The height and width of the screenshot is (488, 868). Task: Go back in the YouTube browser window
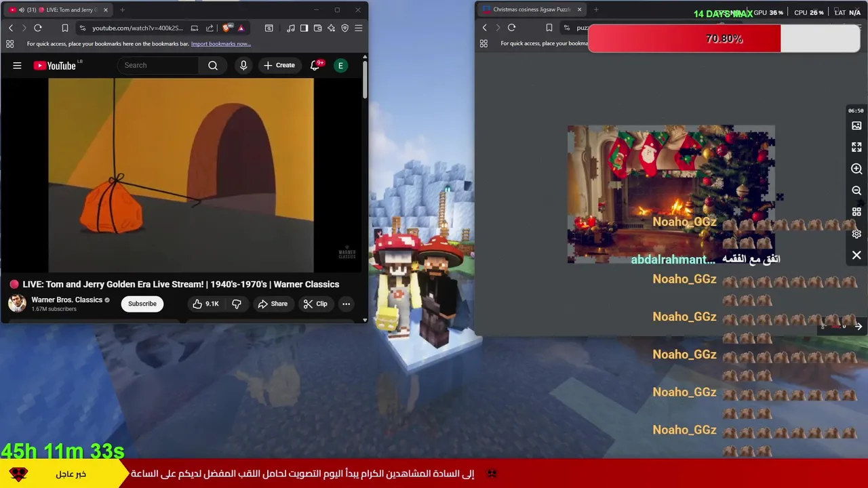[11, 28]
